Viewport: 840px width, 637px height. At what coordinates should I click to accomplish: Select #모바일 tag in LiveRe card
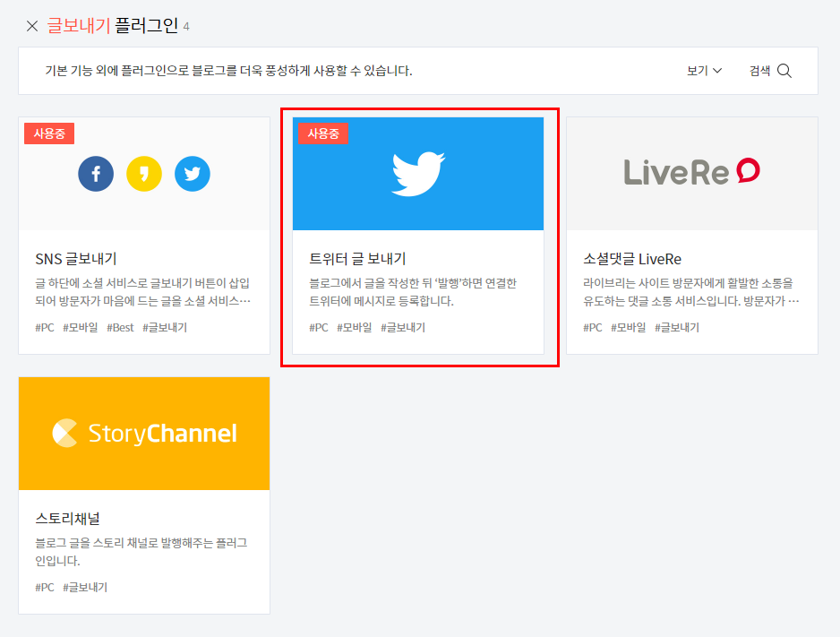[x=629, y=327]
